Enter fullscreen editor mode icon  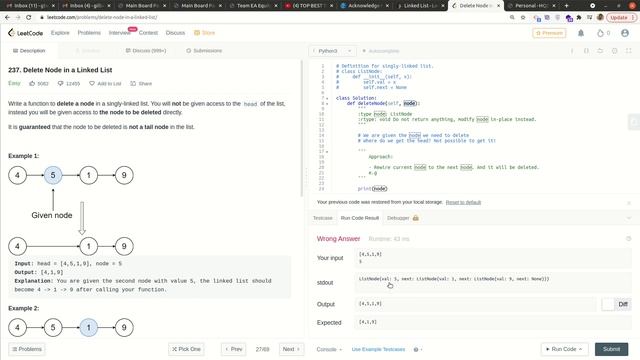629,51
